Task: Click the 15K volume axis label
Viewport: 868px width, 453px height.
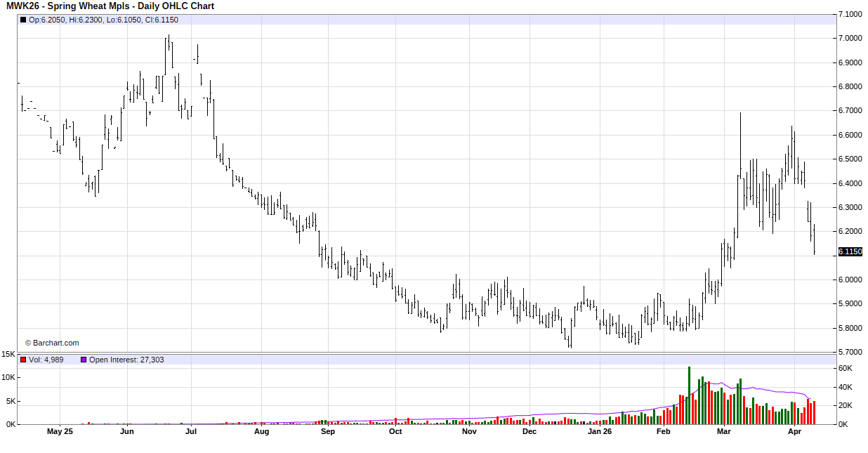Action: pyautogui.click(x=8, y=354)
